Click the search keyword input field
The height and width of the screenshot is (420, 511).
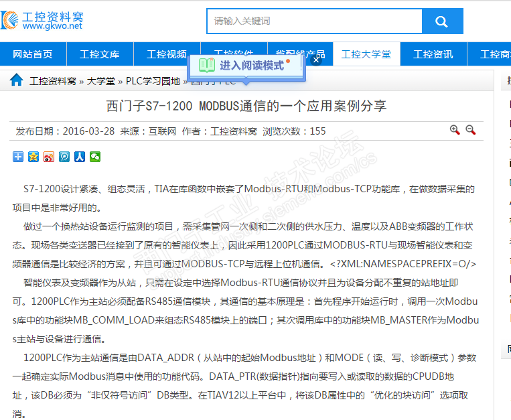tap(315, 21)
